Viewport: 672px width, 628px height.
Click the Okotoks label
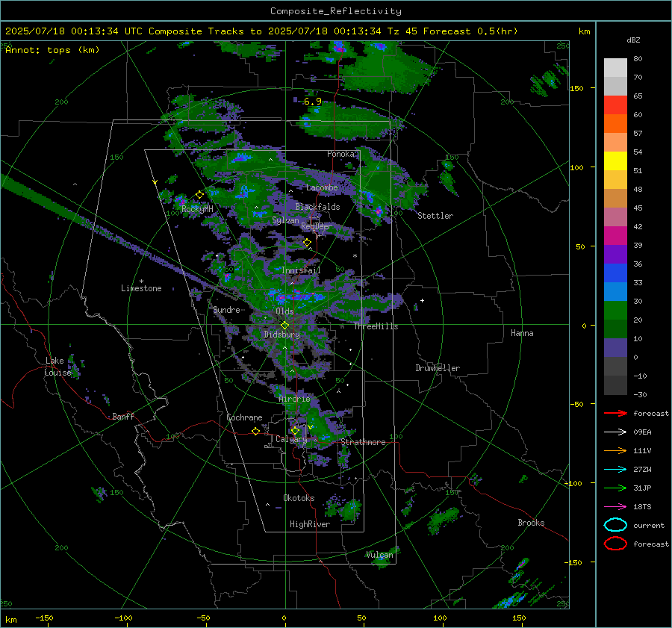(x=299, y=498)
